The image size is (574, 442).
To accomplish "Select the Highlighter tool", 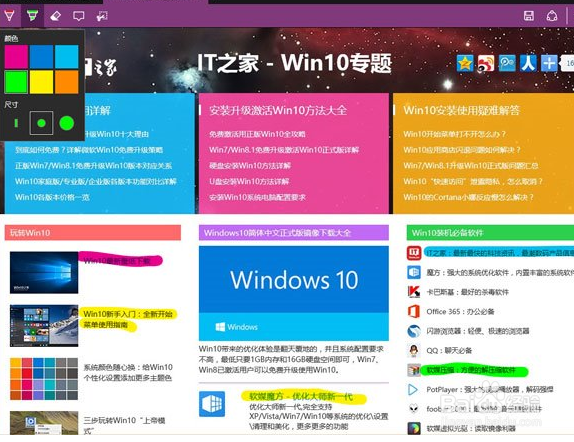I will tap(32, 16).
